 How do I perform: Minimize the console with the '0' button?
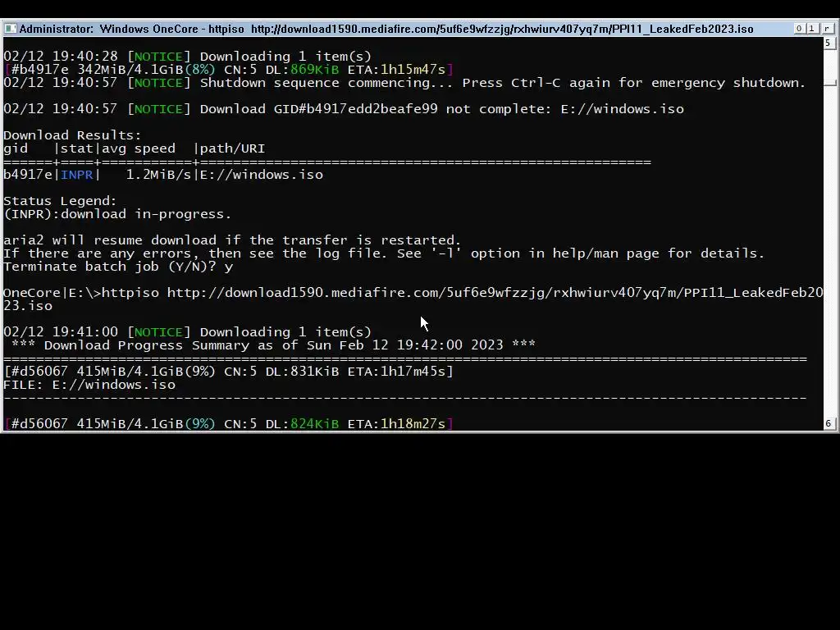tap(799, 29)
